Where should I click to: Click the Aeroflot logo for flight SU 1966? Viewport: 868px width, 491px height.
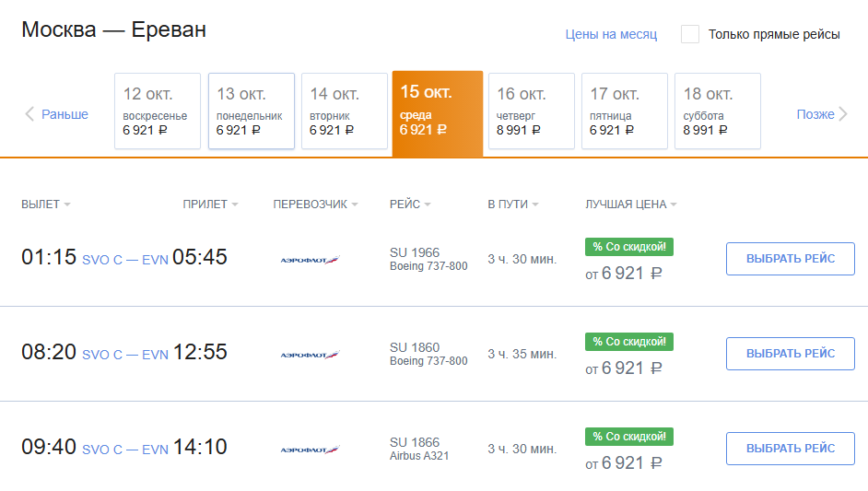pos(310,260)
